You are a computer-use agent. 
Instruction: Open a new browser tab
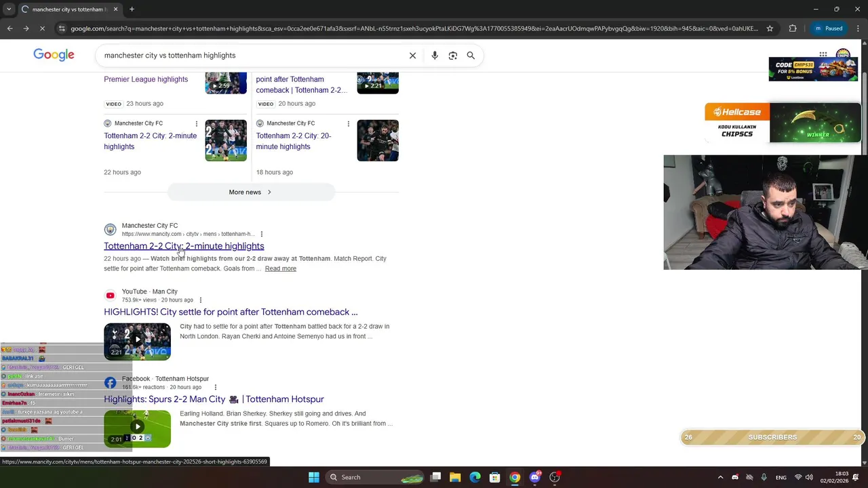[x=132, y=9]
